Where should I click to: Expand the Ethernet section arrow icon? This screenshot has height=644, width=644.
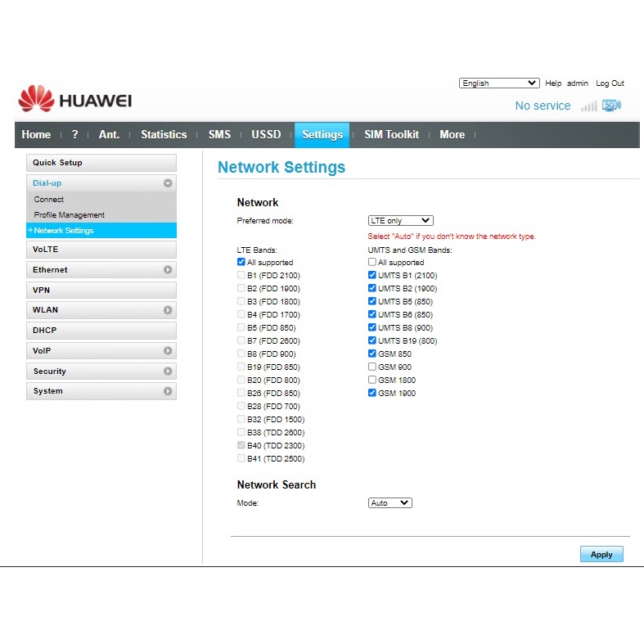[x=168, y=270]
